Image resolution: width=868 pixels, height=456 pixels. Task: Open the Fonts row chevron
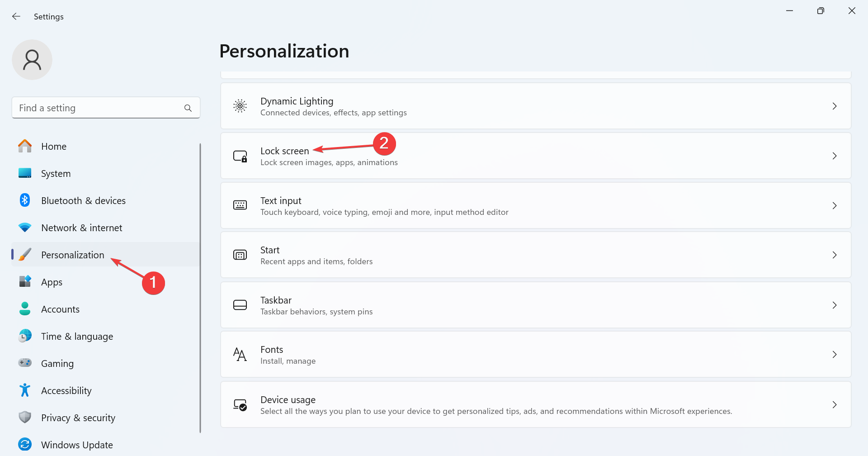click(x=835, y=355)
